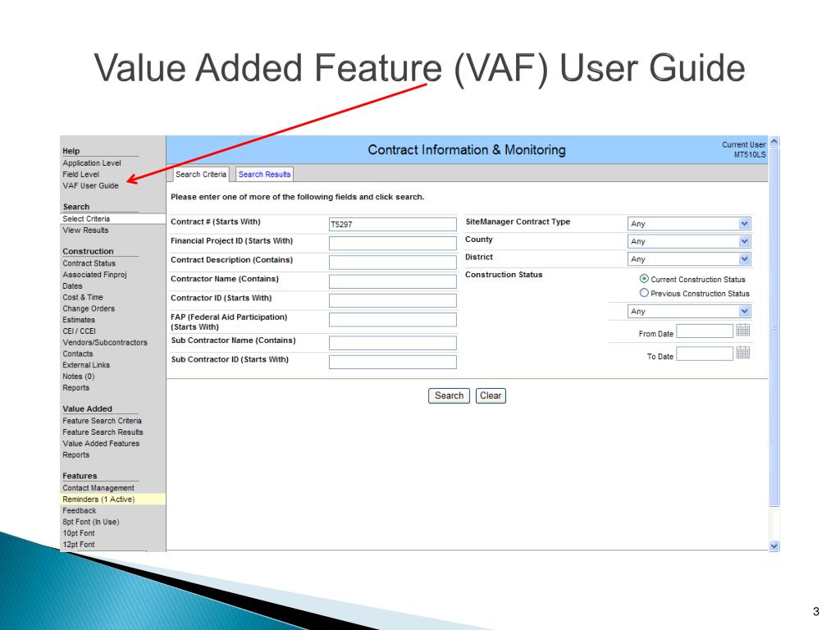Open Application Level help

tap(92, 163)
